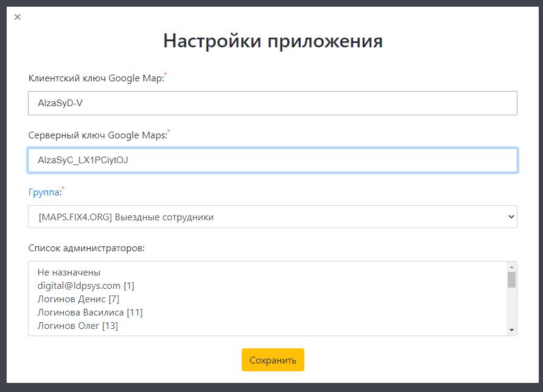Open the Группа link
The width and height of the screenshot is (543, 392).
pyautogui.click(x=44, y=192)
